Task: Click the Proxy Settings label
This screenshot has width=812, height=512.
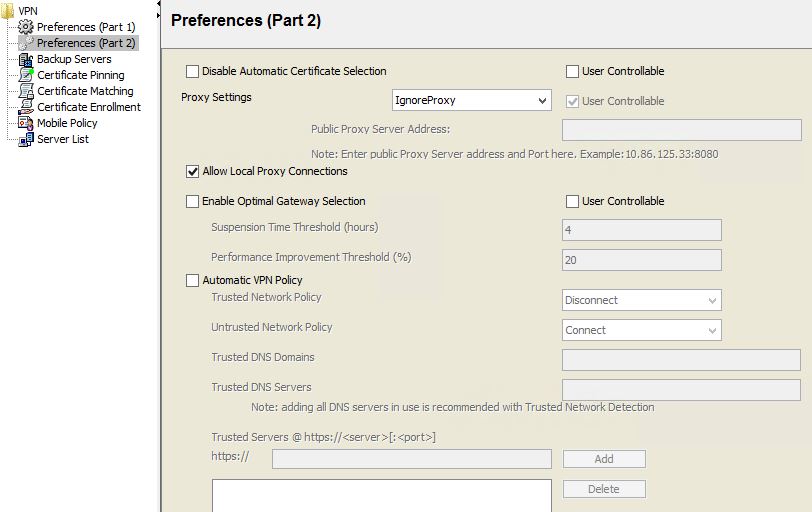Action: coord(216,97)
